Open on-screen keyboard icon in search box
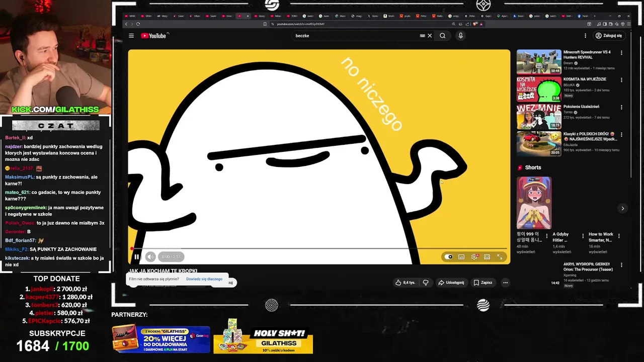This screenshot has height=362, width=644. click(423, 36)
